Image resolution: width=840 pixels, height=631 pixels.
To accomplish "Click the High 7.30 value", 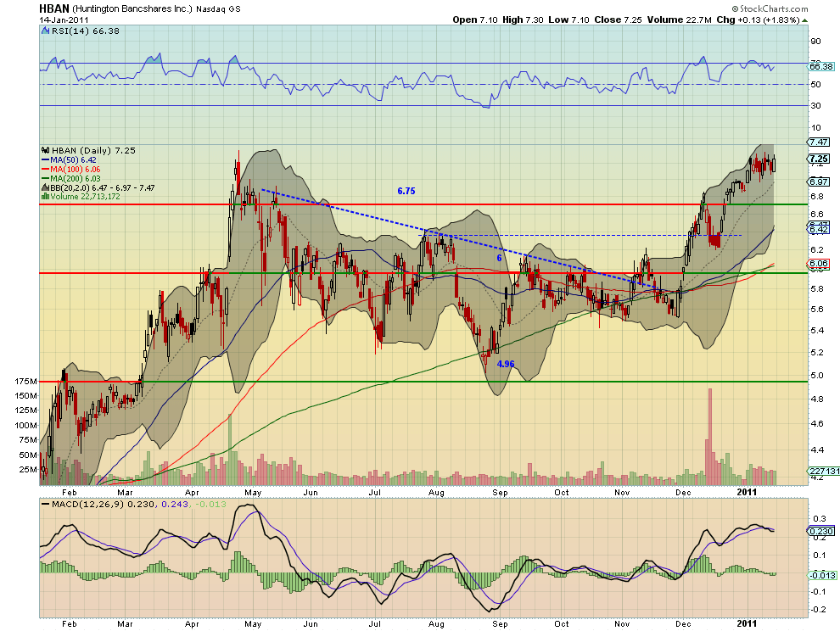I will pos(523,20).
